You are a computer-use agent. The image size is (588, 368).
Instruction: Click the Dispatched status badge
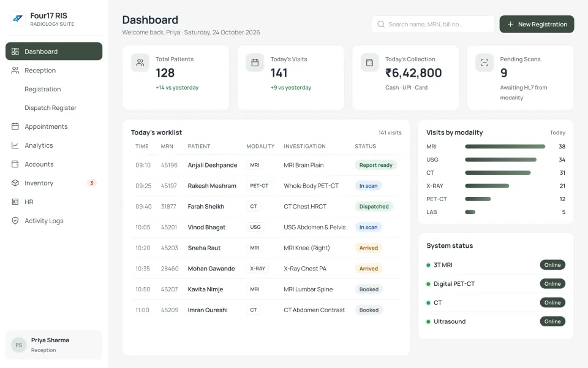pos(374,207)
